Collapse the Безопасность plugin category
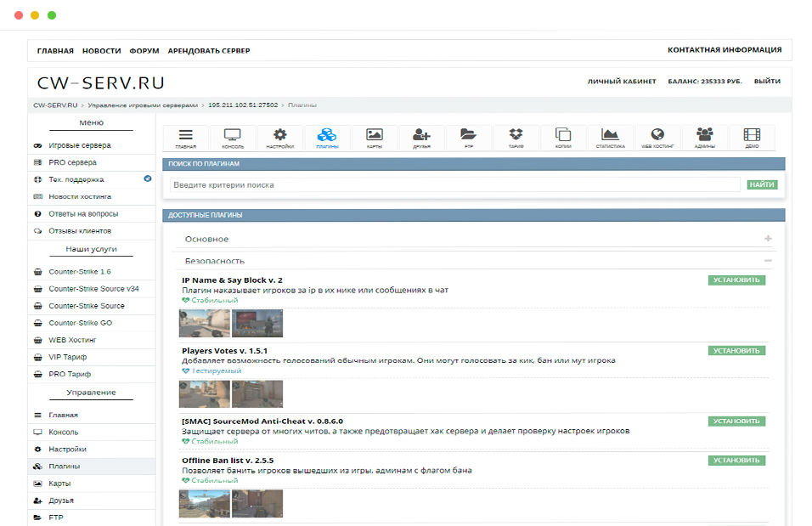 click(x=768, y=261)
